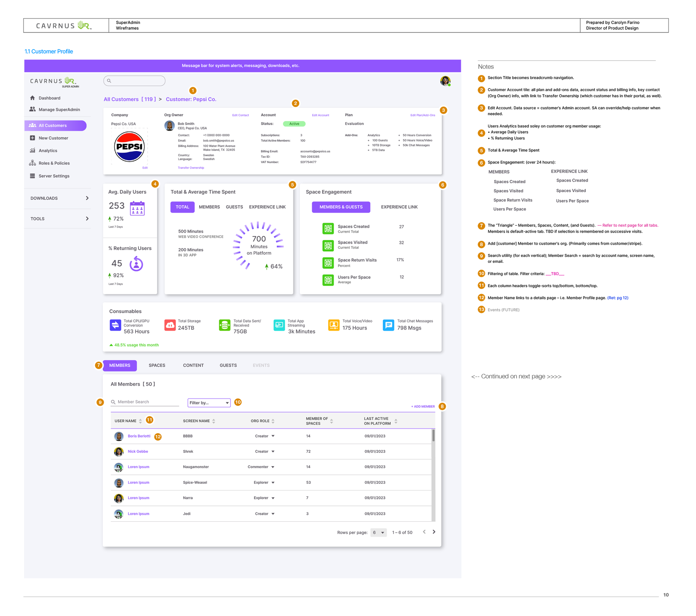The width and height of the screenshot is (696, 616).
Task: Toggle sort on LAST ACTIVE ON PLATFORM column
Action: point(396,421)
